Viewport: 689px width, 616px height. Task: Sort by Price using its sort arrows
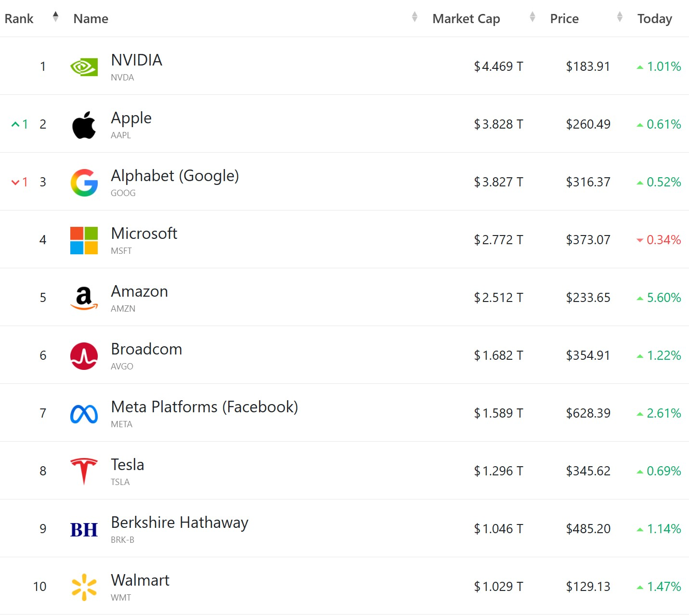tap(620, 17)
